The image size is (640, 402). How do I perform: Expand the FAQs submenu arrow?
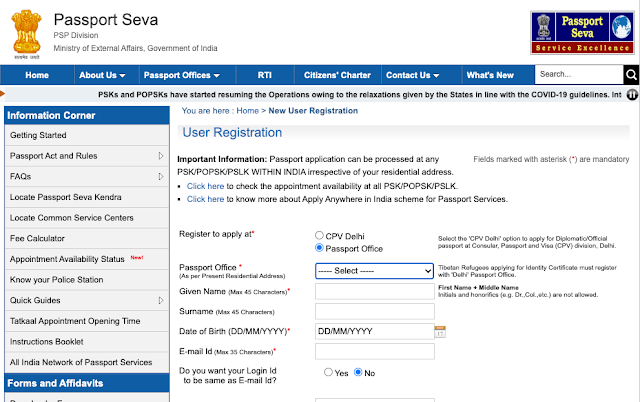point(161,176)
